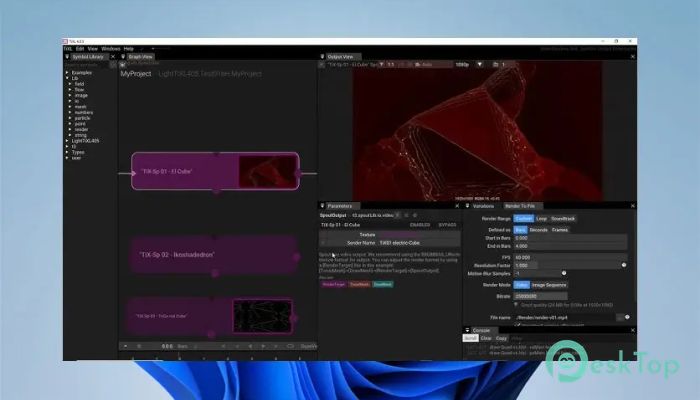Click the End in Bars value field
Viewport: 700px width, 400px height.
[570, 246]
